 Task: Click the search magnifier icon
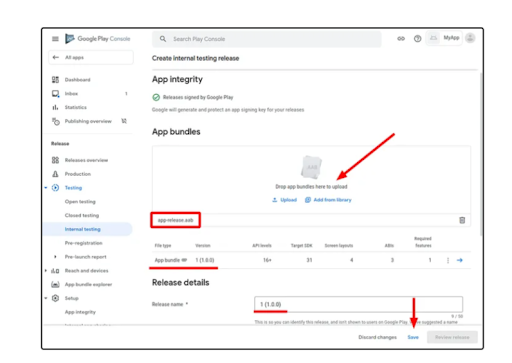pos(163,39)
